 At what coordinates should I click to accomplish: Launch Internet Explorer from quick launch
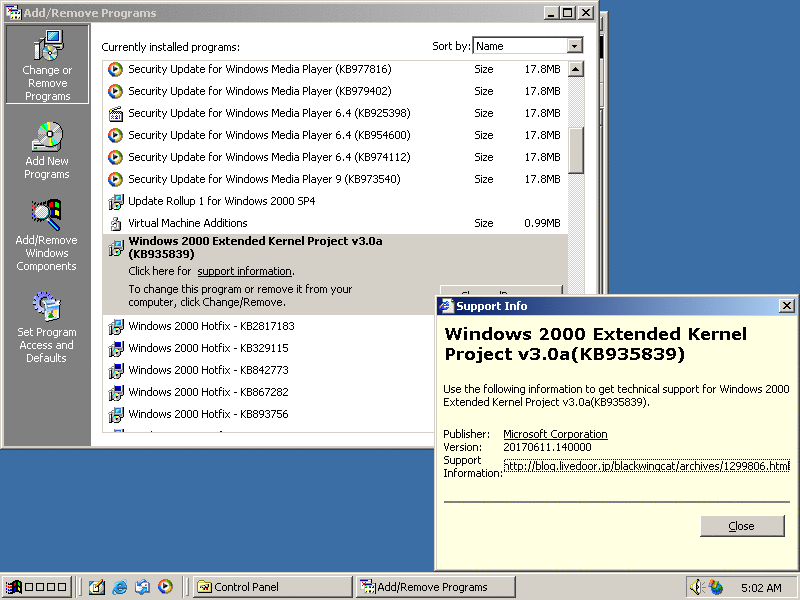(119, 587)
